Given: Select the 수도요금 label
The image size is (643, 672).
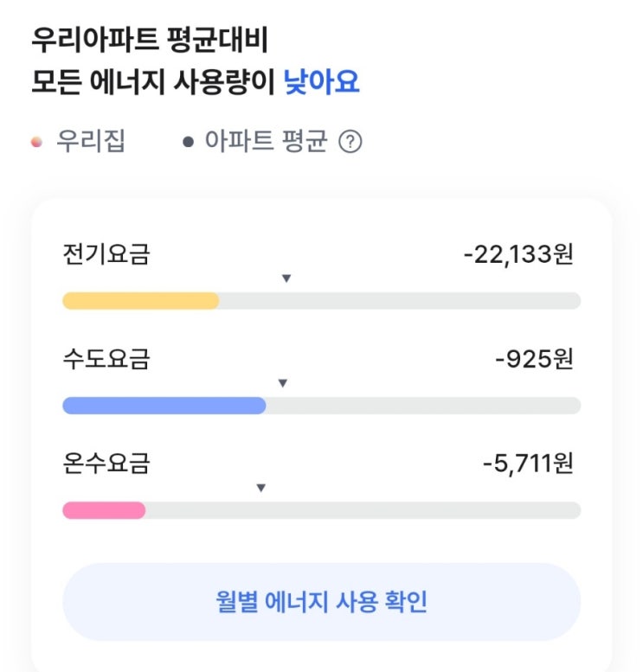Looking at the screenshot, I should [106, 359].
